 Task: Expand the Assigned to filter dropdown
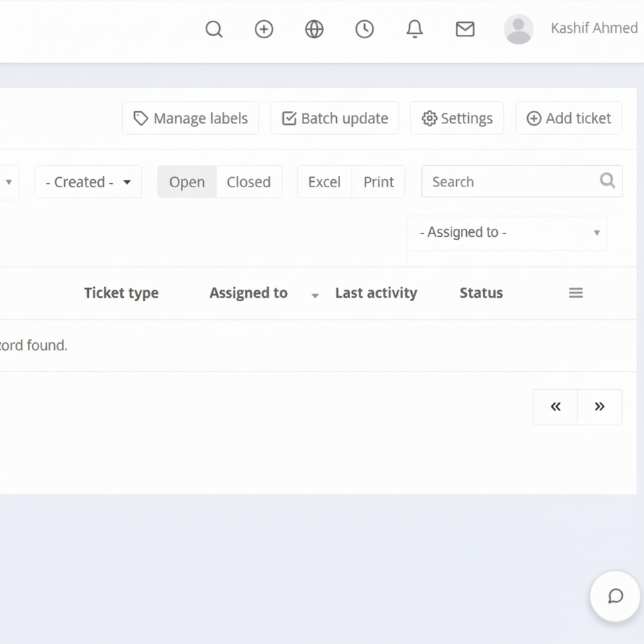click(x=507, y=233)
